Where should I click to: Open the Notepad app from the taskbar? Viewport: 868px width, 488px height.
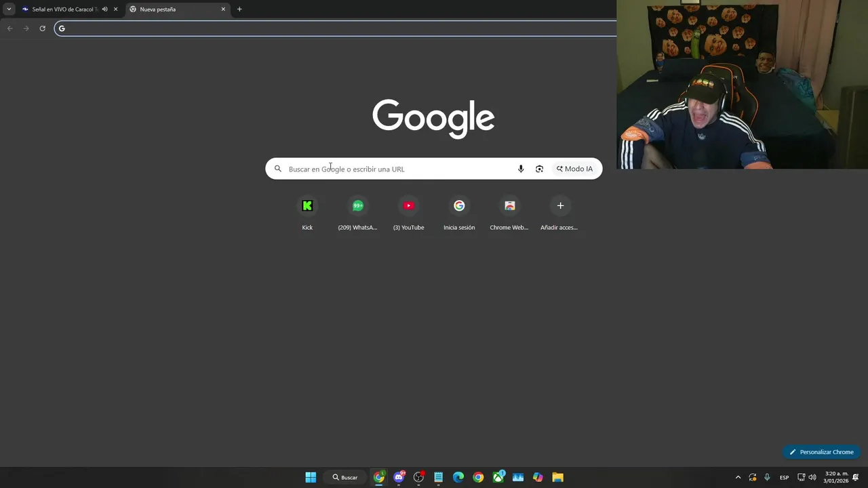click(438, 477)
